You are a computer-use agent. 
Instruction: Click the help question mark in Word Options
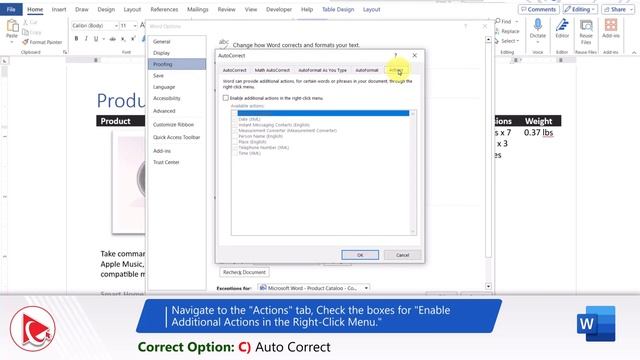point(465,26)
